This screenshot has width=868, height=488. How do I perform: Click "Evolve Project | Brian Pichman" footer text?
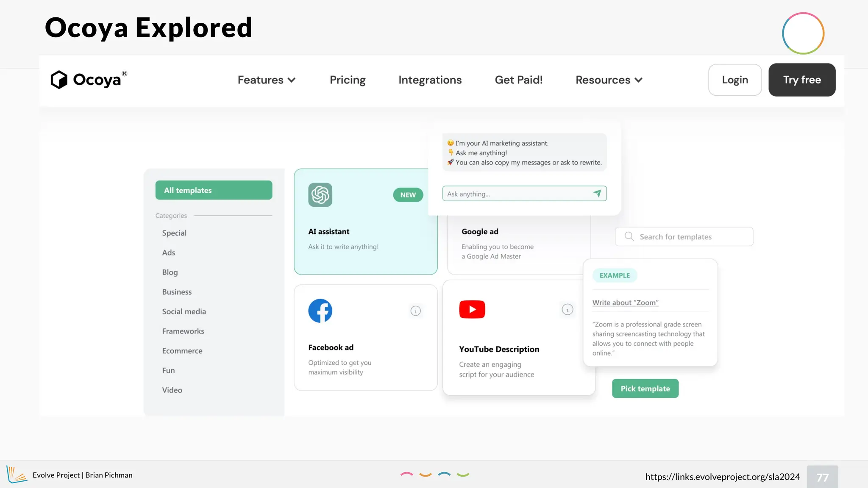pyautogui.click(x=83, y=475)
